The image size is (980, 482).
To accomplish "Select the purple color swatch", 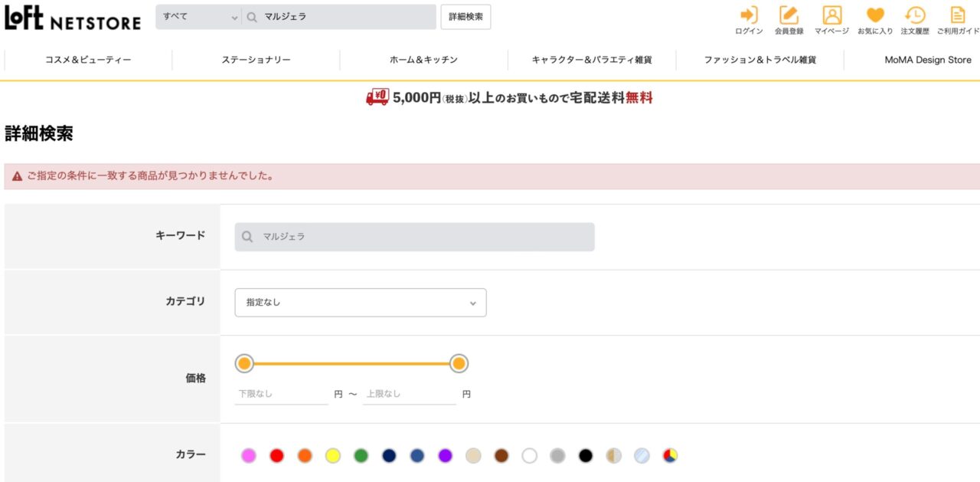I will [446, 456].
